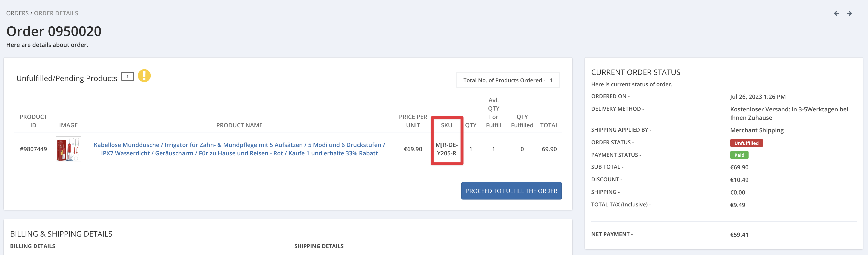Screen dimensions: 868x255
Task: Click the yellow exclamation warning icon
Action: 144,76
